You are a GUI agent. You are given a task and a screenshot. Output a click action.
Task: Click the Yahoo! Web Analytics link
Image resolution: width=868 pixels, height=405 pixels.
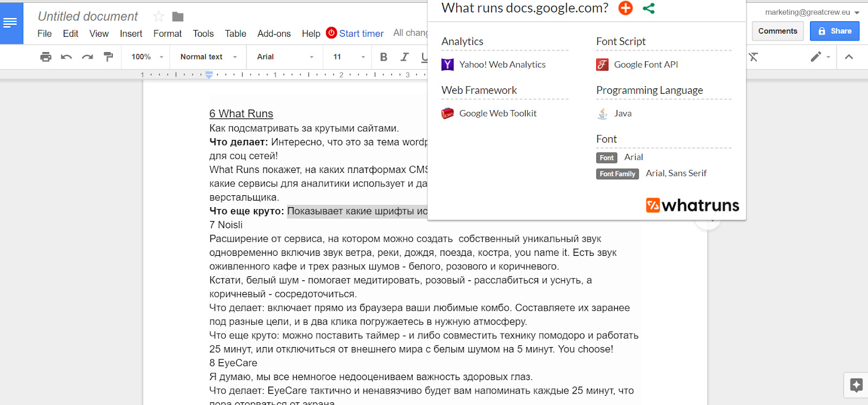[x=502, y=65]
